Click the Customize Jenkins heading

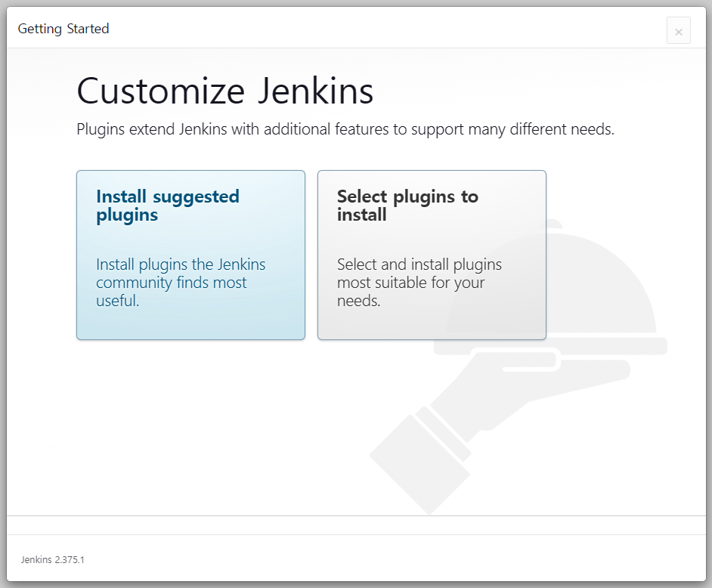click(x=224, y=91)
